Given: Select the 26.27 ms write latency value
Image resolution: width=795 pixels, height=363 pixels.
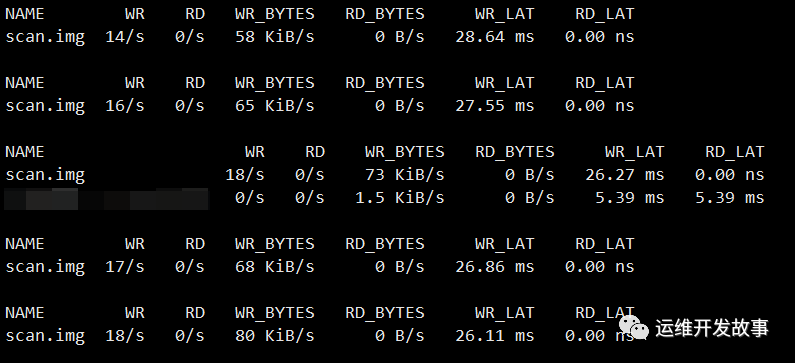Looking at the screenshot, I should tap(625, 175).
